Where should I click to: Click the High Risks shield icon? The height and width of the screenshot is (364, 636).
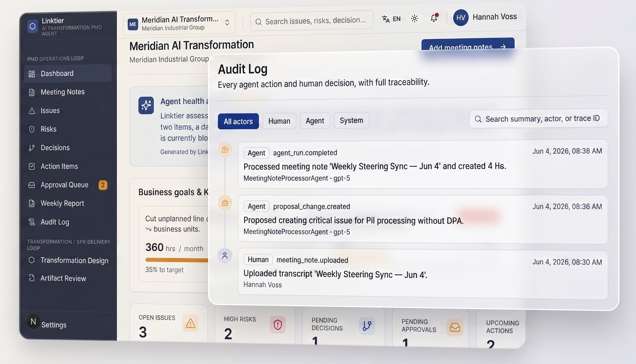(278, 325)
